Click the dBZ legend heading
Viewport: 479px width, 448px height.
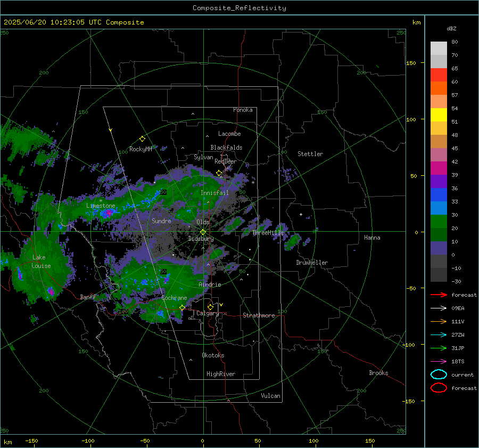451,28
